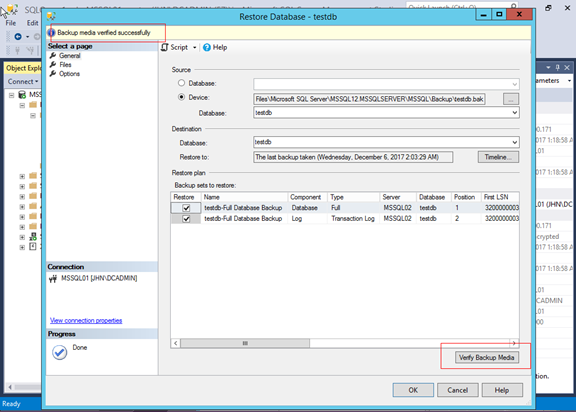The image size is (576, 412).
Task: Browse for backup device with the ellipsis button
Action: pyautogui.click(x=511, y=99)
